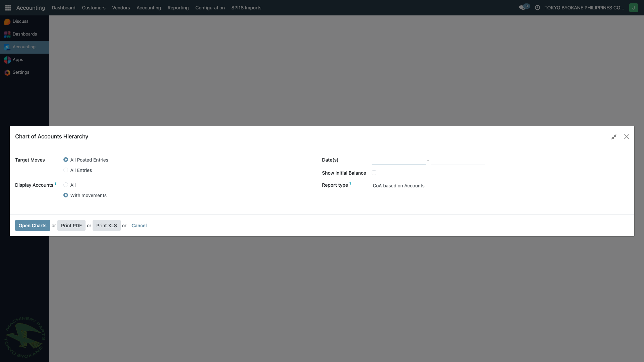Click the Open Charts button
644x362 pixels.
click(x=33, y=226)
